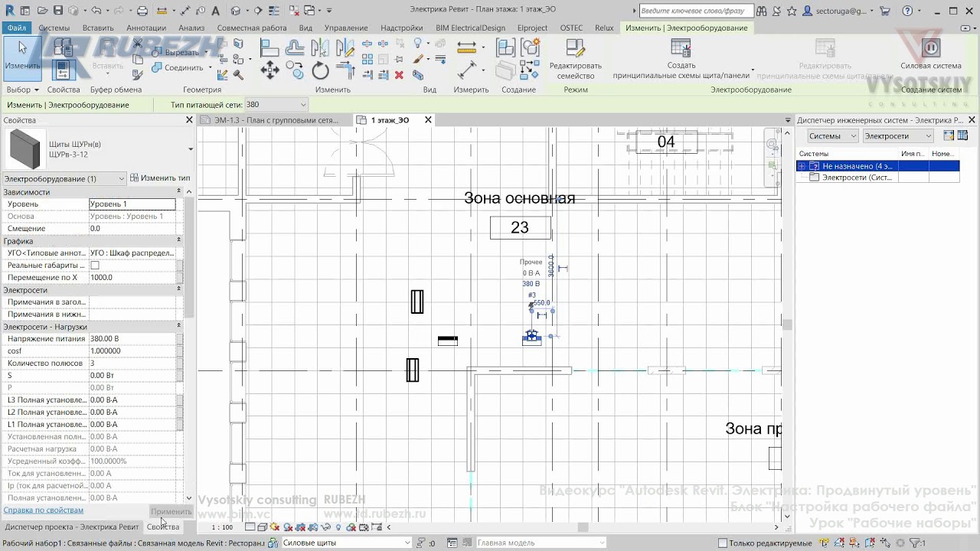980x551 pixels.
Task: Toggle the Реальные габариты checkbox
Action: 95,266
